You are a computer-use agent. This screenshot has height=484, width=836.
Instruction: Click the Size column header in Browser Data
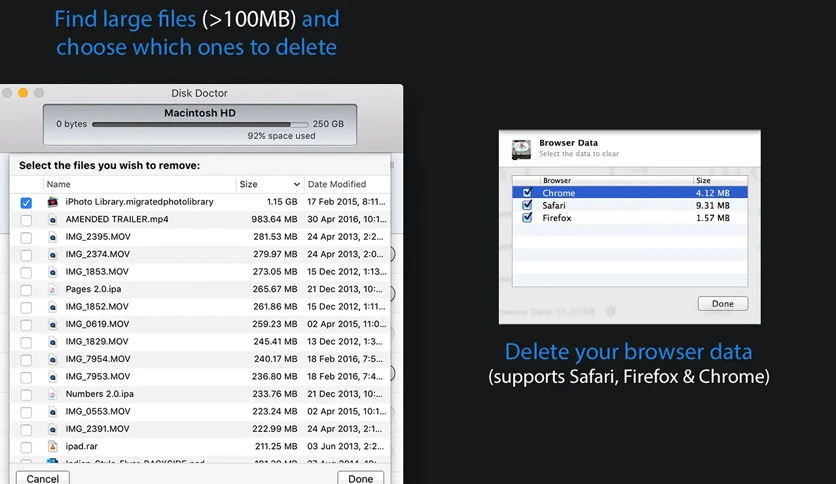[x=703, y=180]
